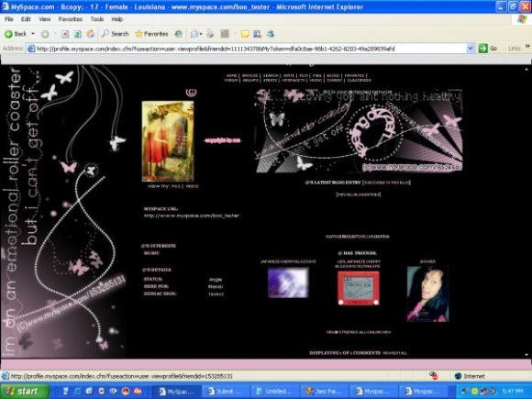The image size is (532, 399).
Task: Click the red privacy report status icon
Action: [x=433, y=376]
